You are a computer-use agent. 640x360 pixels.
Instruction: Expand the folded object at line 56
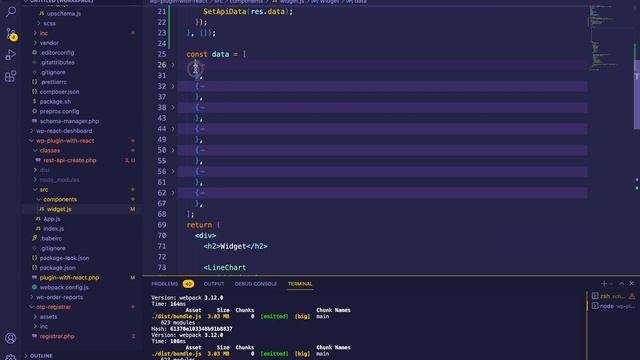(x=173, y=171)
